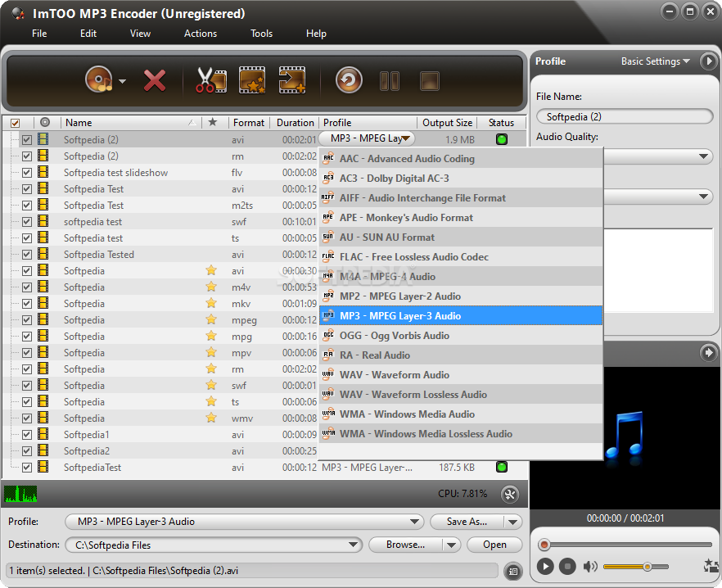Click the Add File disc icon
The image size is (722, 588).
(x=99, y=79)
